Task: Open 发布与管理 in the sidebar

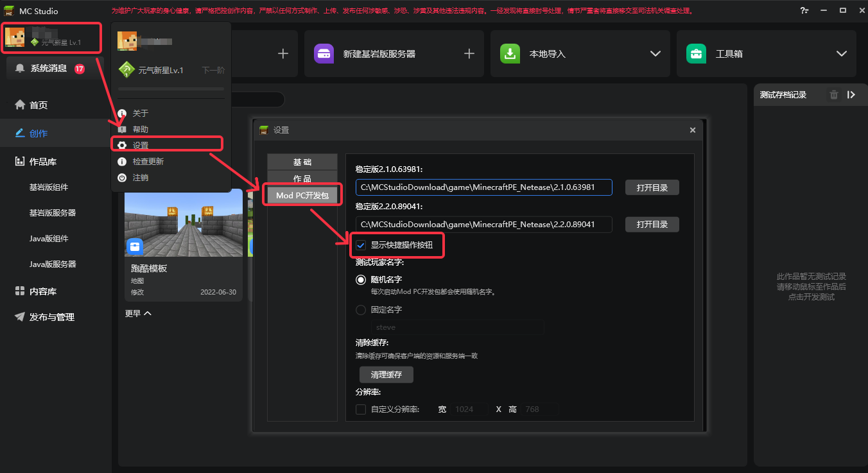Action: tap(52, 317)
